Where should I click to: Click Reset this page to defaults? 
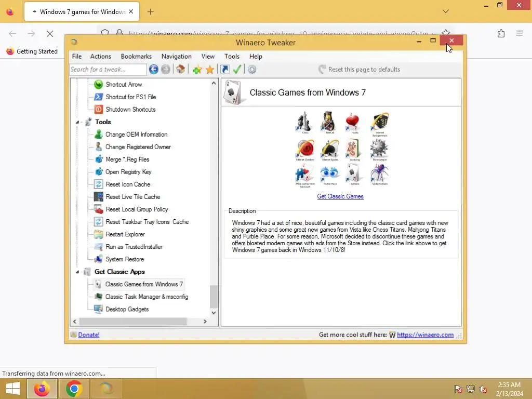click(x=360, y=70)
